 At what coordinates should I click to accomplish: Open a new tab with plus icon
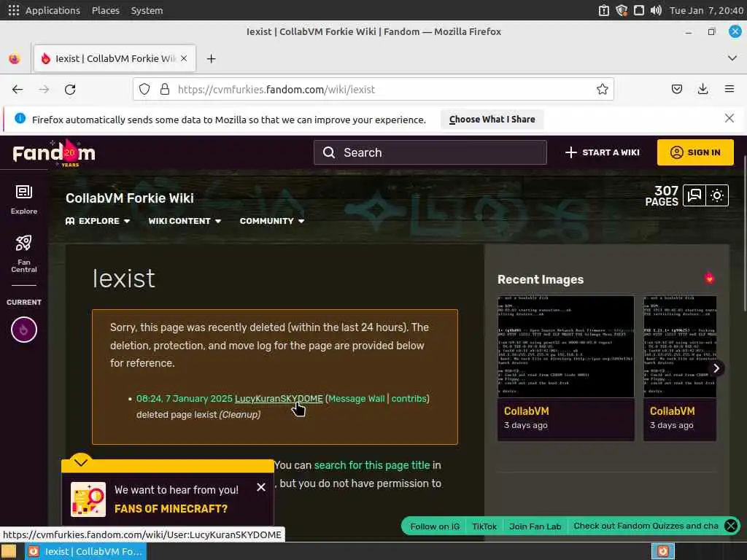211,58
